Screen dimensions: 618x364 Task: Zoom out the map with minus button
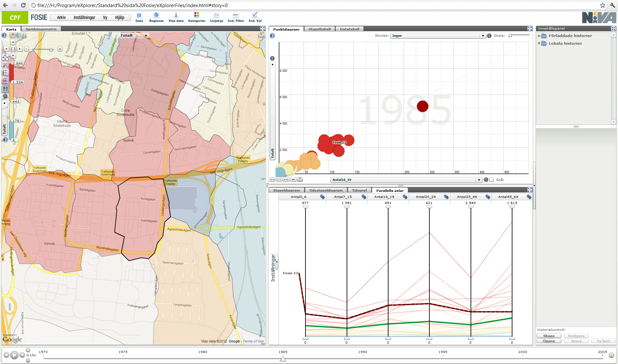point(26,49)
